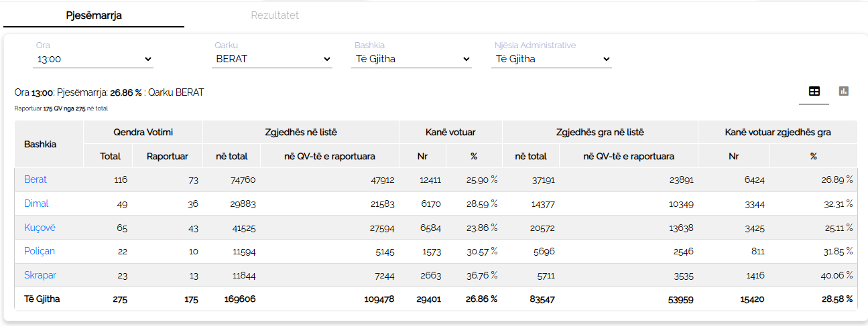Click the total turnout 26.86 % cell

coord(481,299)
